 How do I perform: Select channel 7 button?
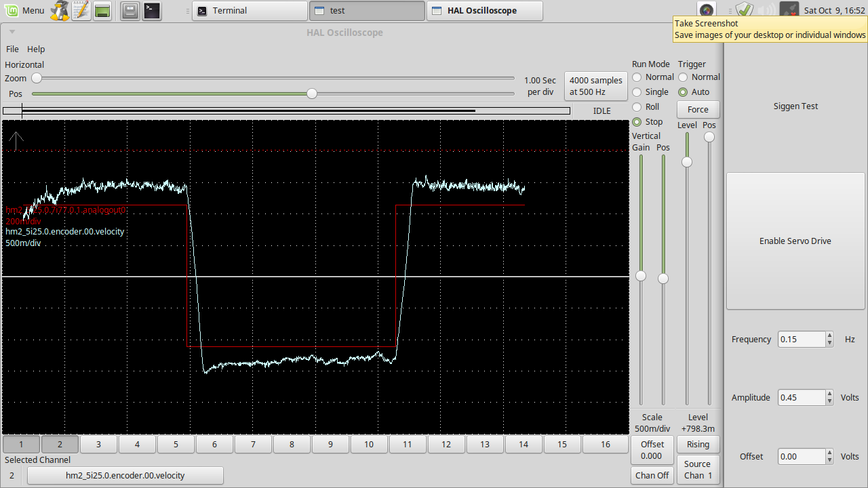[253, 444]
